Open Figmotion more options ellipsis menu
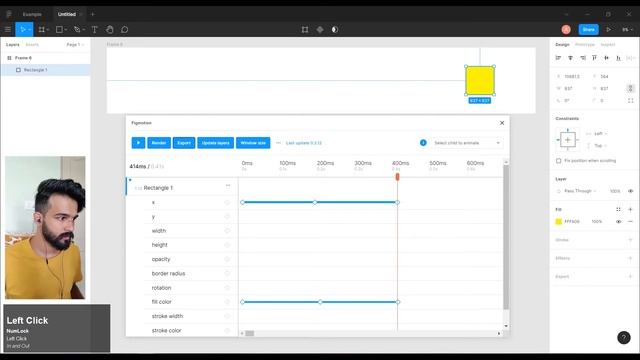This screenshot has width=640, height=360. [278, 143]
